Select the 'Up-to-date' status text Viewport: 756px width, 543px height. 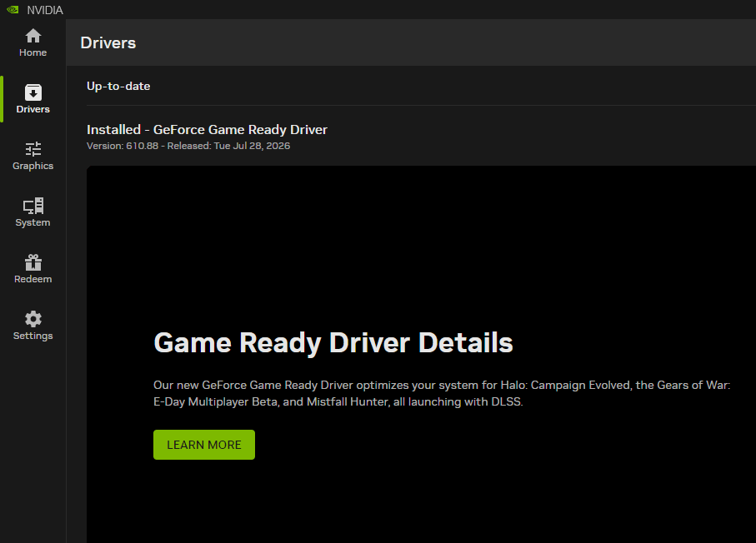point(118,87)
